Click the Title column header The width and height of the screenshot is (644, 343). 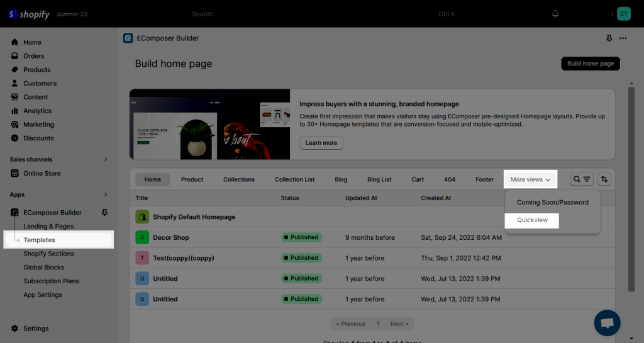pos(142,198)
